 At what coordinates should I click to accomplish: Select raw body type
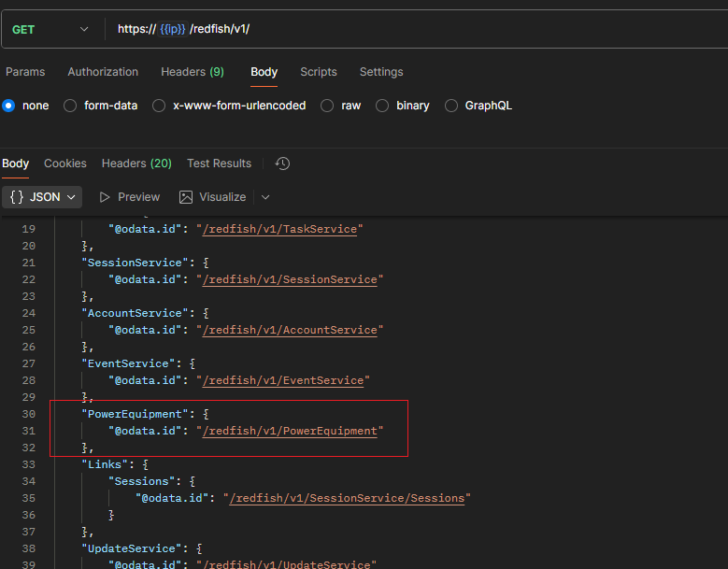pyautogui.click(x=327, y=106)
